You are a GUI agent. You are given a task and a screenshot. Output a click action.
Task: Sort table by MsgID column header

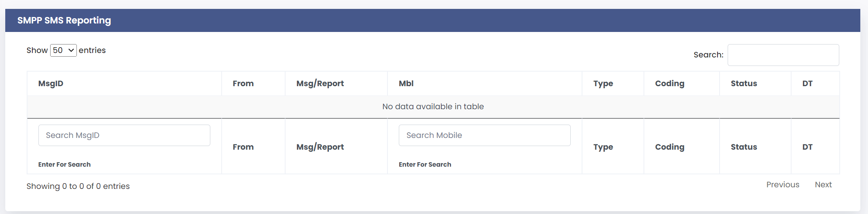[124, 84]
